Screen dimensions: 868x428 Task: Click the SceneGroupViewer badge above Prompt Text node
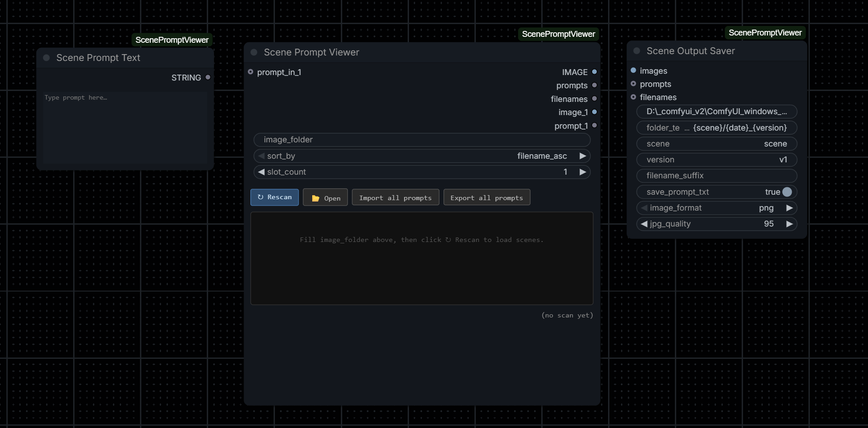(x=172, y=40)
